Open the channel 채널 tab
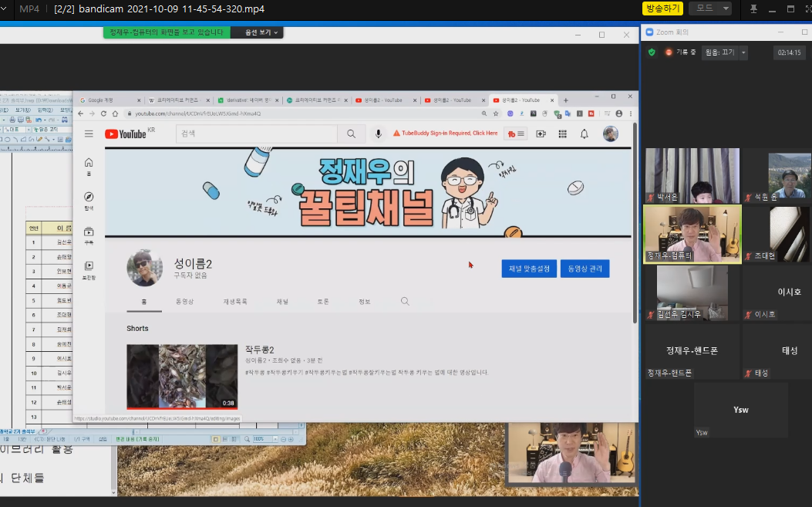Viewport: 812px width, 507px height. click(282, 301)
